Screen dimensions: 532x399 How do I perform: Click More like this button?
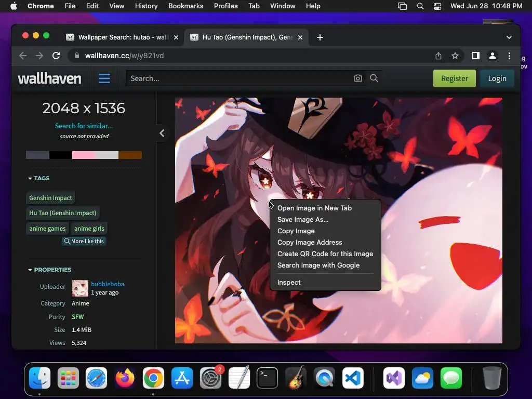(x=84, y=241)
